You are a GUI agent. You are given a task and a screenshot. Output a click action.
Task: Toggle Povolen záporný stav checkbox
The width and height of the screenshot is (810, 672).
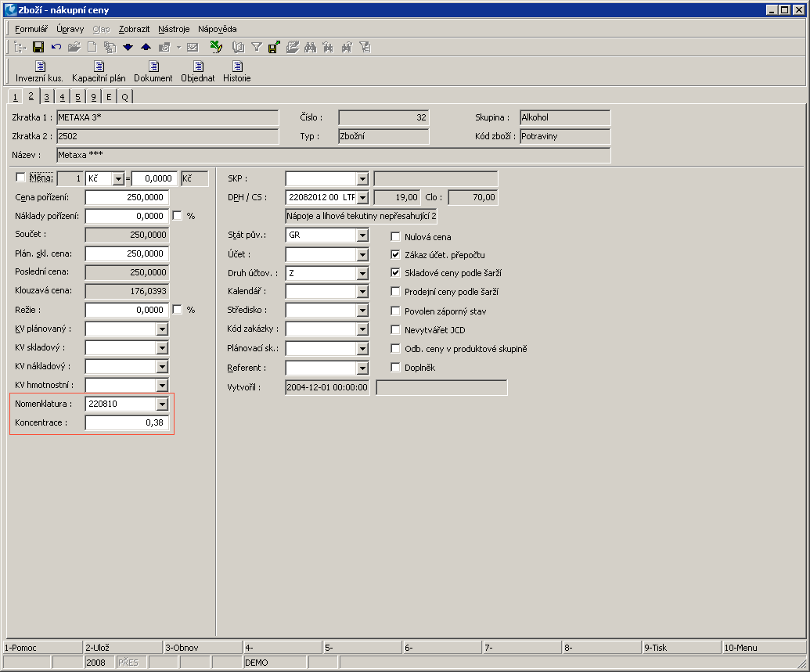tap(396, 311)
